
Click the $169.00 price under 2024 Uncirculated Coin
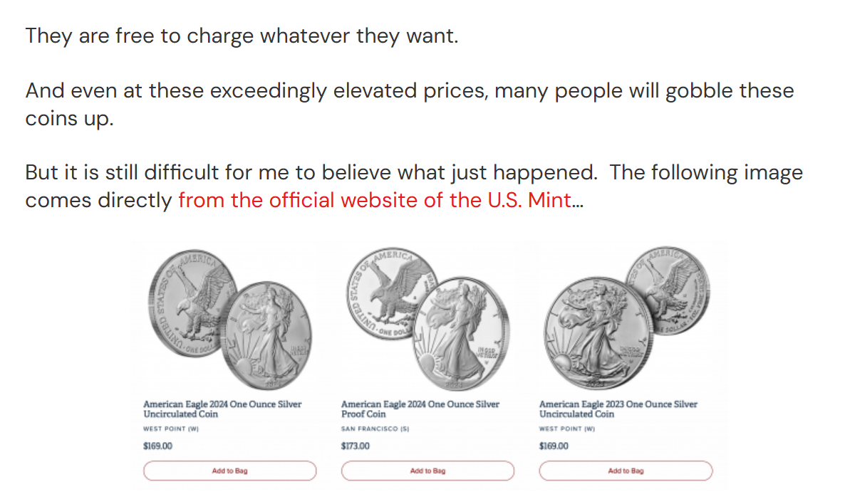(x=157, y=446)
